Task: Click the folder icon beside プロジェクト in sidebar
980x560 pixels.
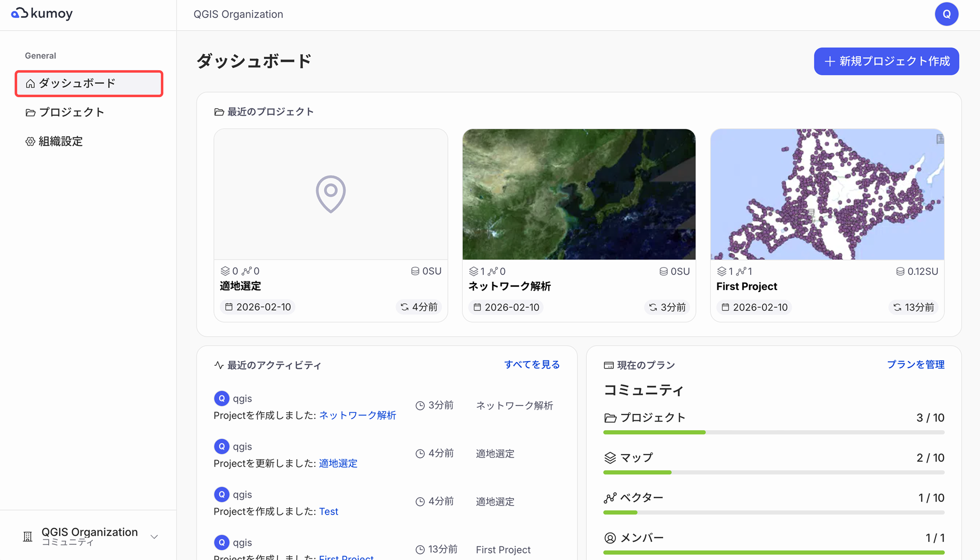Action: click(30, 112)
